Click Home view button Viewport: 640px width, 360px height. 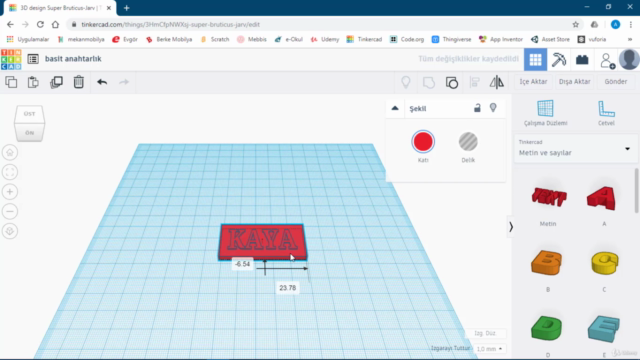coord(10,152)
